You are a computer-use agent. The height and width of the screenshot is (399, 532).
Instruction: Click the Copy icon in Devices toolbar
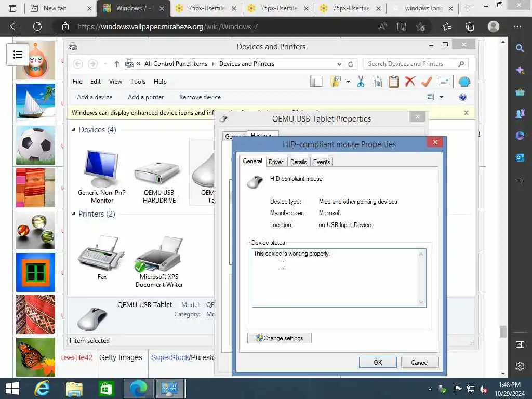pos(377,82)
